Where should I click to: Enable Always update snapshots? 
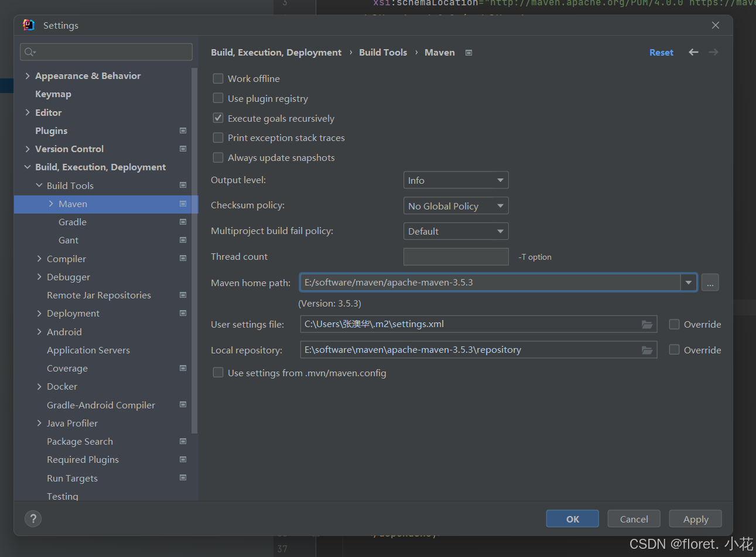click(218, 157)
